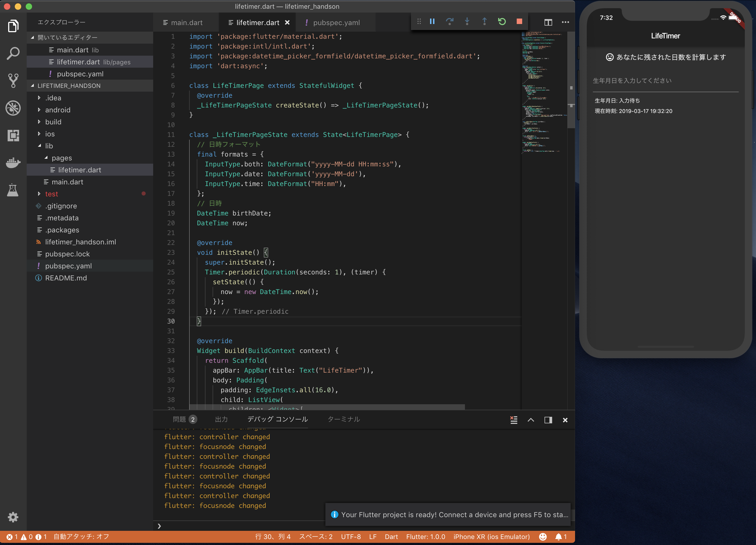Click the Flutter: 1.0.0 version status item
The height and width of the screenshot is (545, 756).
(x=425, y=537)
